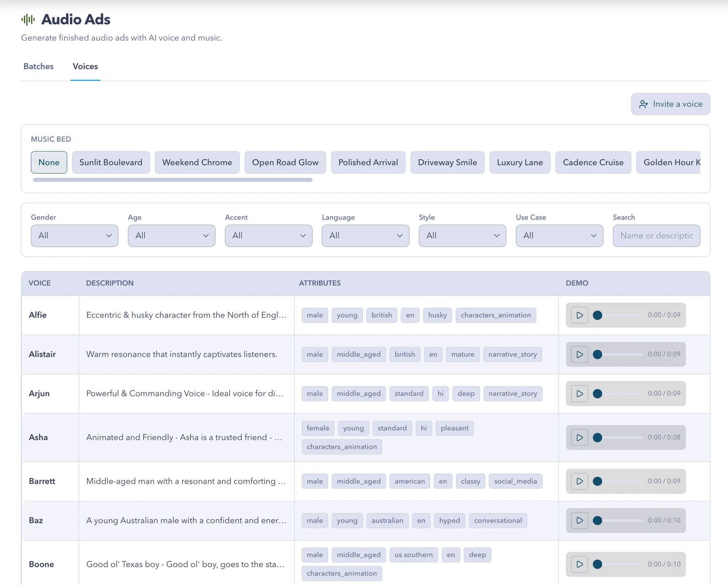This screenshot has height=585, width=728.
Task: Click the pleasant tag in Asha's row
Action: pos(454,428)
